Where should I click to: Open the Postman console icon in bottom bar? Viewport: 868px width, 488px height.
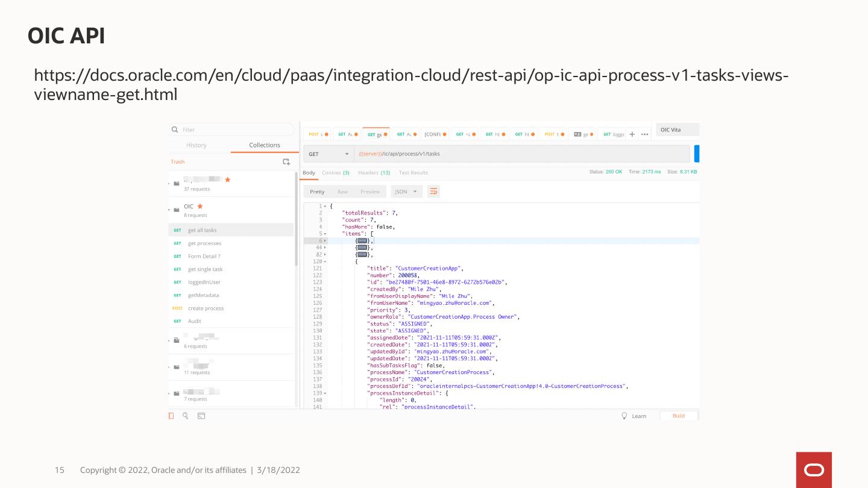[x=201, y=416]
